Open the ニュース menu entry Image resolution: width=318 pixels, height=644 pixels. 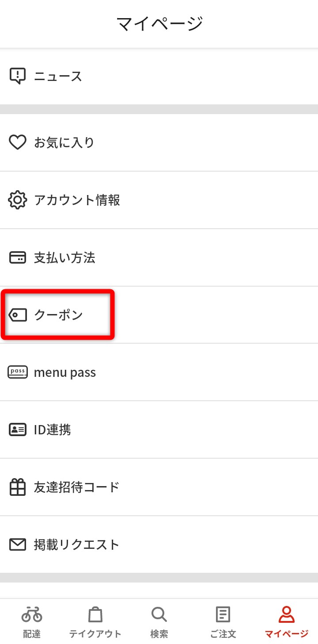coord(58,77)
